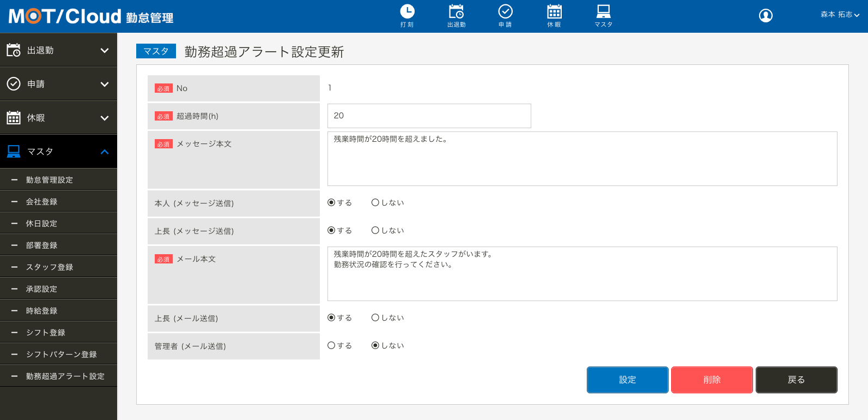
Task: Go to シフトパターン登録 menu item
Action: tap(62, 355)
